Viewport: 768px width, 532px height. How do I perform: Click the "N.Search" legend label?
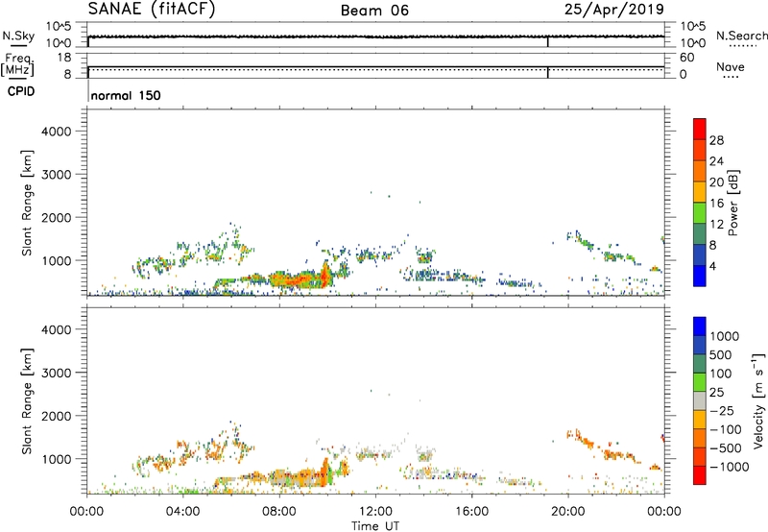pyautogui.click(x=741, y=36)
